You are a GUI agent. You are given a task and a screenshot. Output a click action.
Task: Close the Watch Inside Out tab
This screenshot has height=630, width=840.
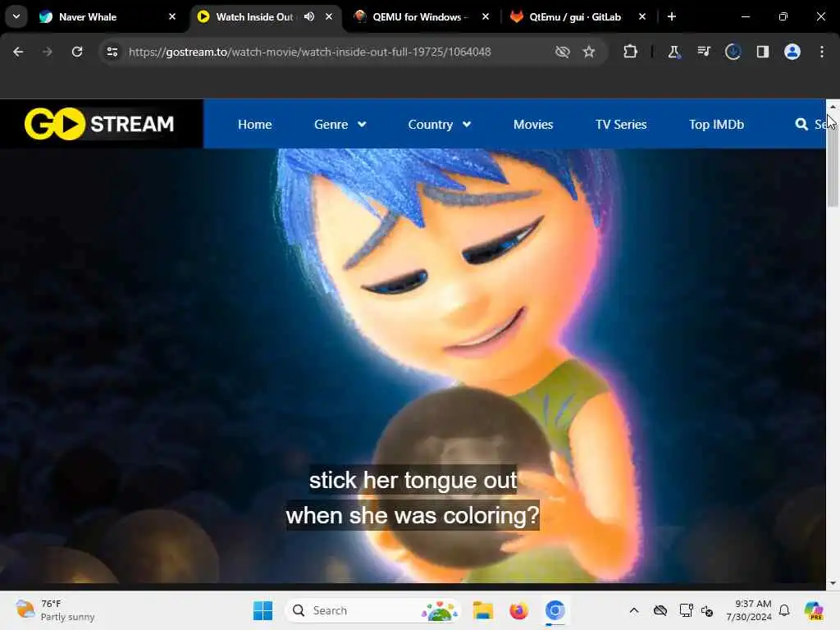click(x=329, y=16)
